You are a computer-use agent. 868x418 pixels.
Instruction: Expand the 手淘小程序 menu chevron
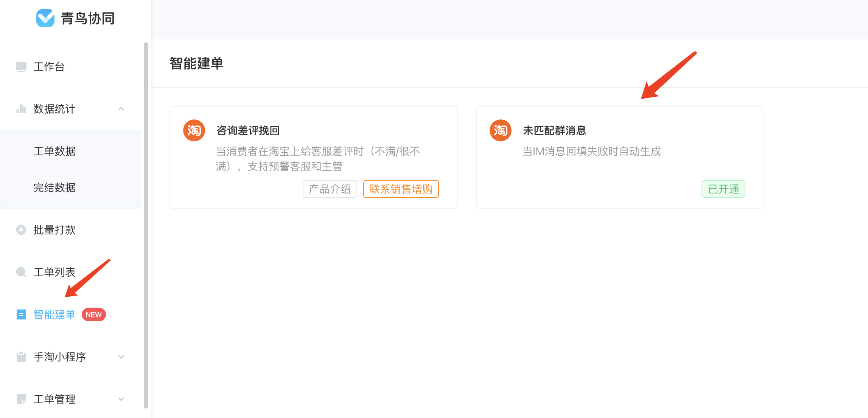121,357
